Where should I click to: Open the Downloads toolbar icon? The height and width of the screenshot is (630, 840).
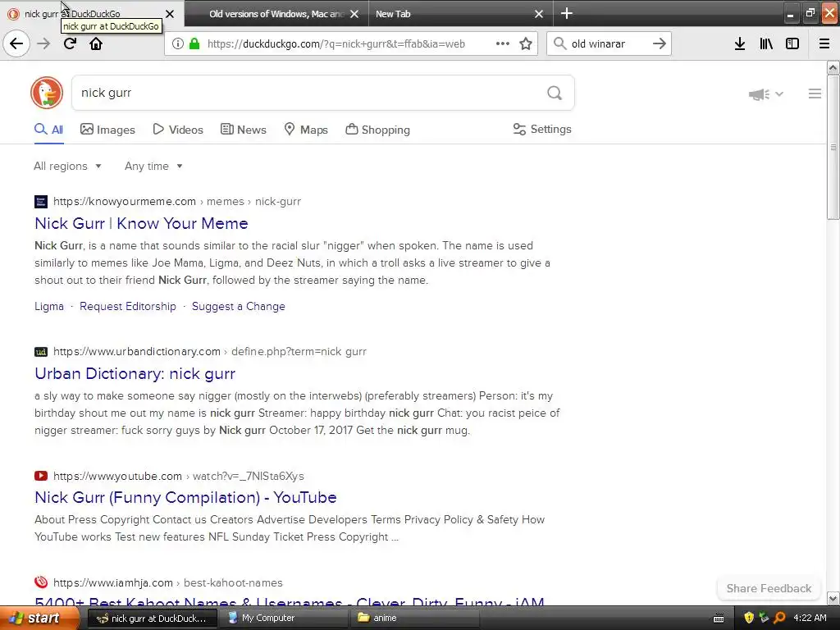point(740,43)
